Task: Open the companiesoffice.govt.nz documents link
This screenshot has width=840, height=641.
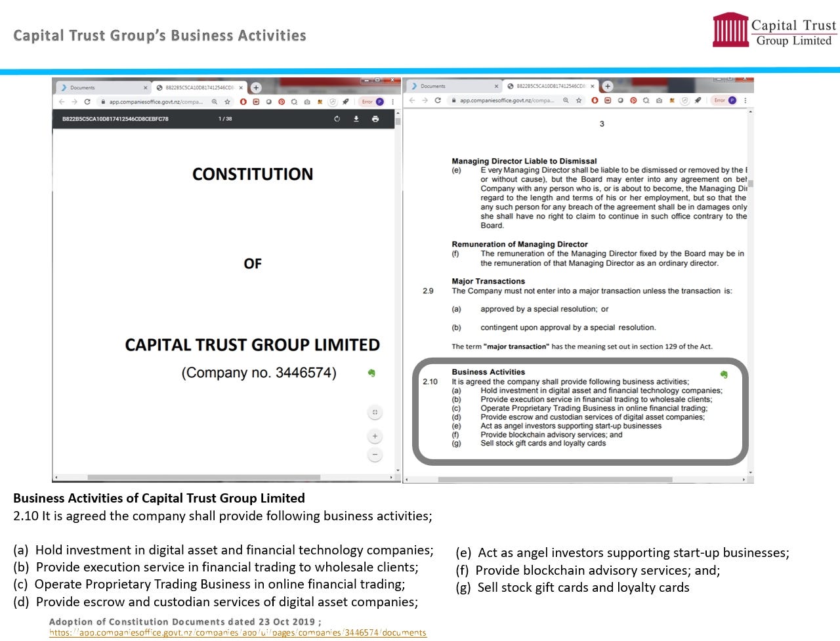Action: point(238,632)
